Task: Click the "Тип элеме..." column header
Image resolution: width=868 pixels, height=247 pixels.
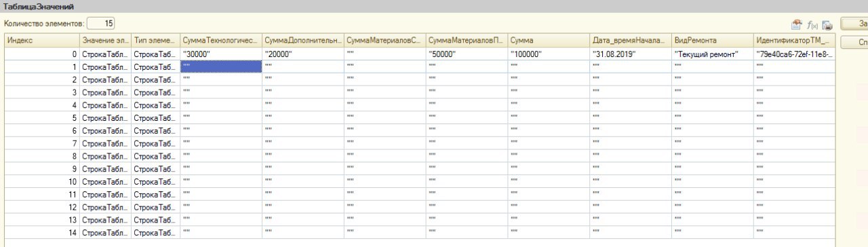Action: 156,41
